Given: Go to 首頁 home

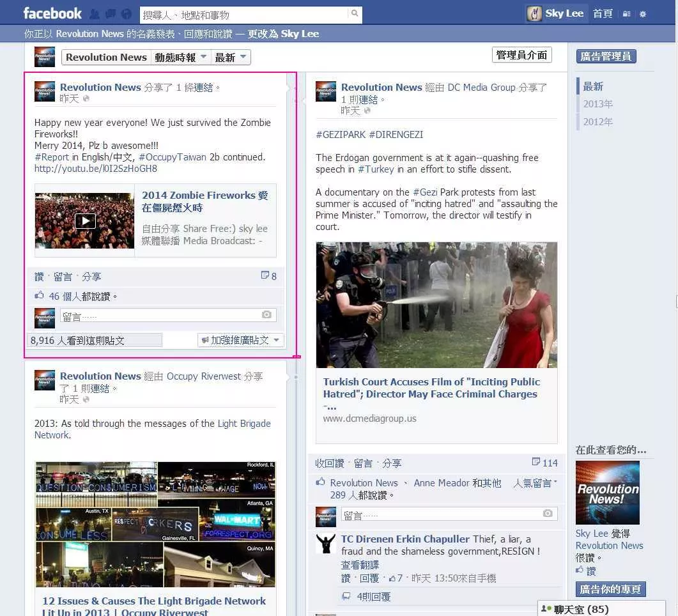Looking at the screenshot, I should 603,14.
